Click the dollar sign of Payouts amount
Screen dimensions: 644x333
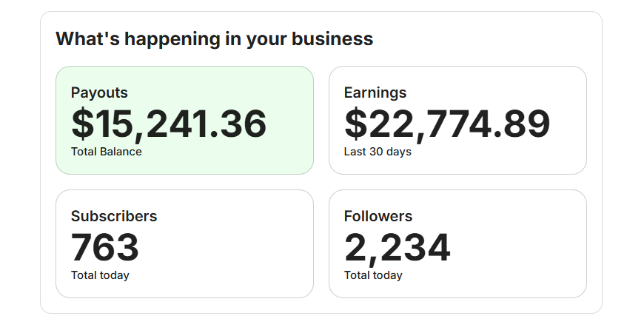(x=81, y=124)
